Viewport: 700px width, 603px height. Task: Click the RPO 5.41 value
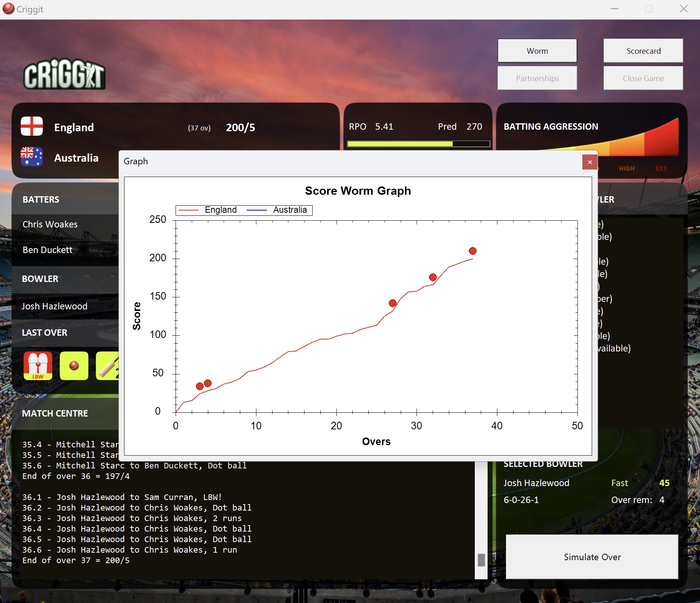384,127
